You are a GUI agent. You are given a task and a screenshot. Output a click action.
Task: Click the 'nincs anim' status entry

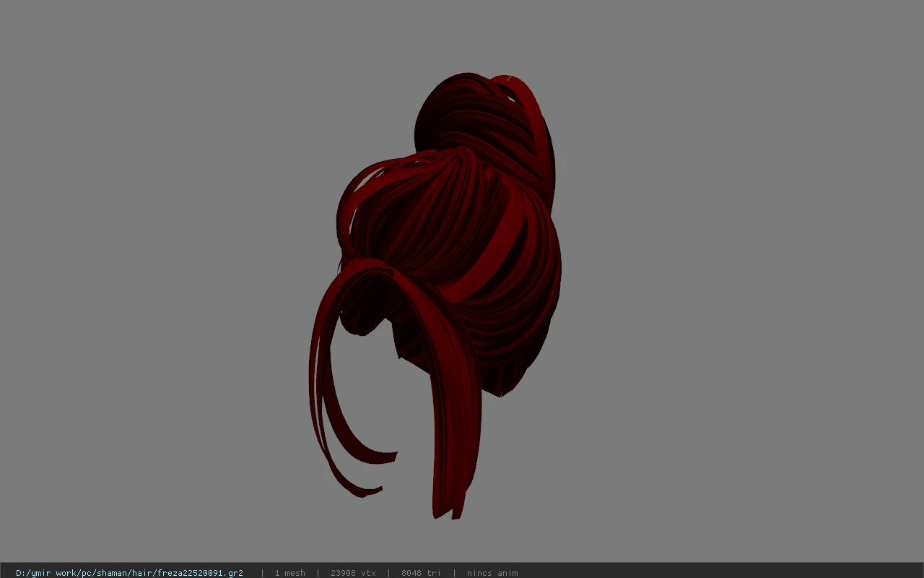click(492, 573)
